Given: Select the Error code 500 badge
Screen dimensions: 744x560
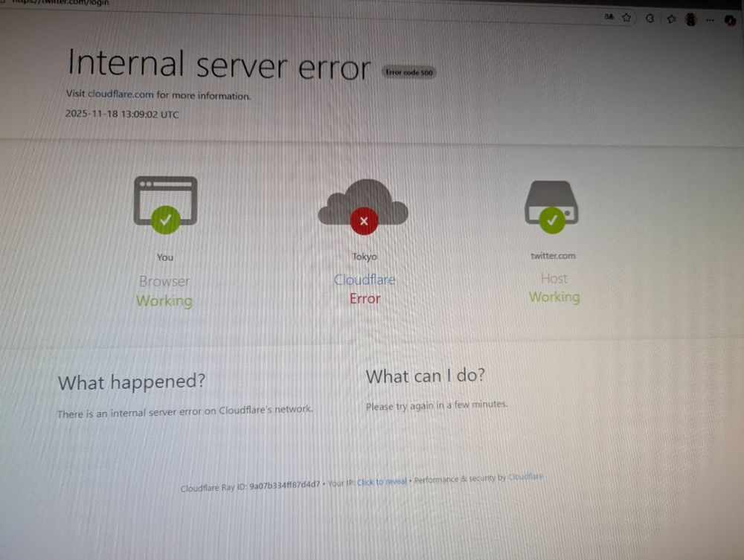Looking at the screenshot, I should tap(409, 73).
